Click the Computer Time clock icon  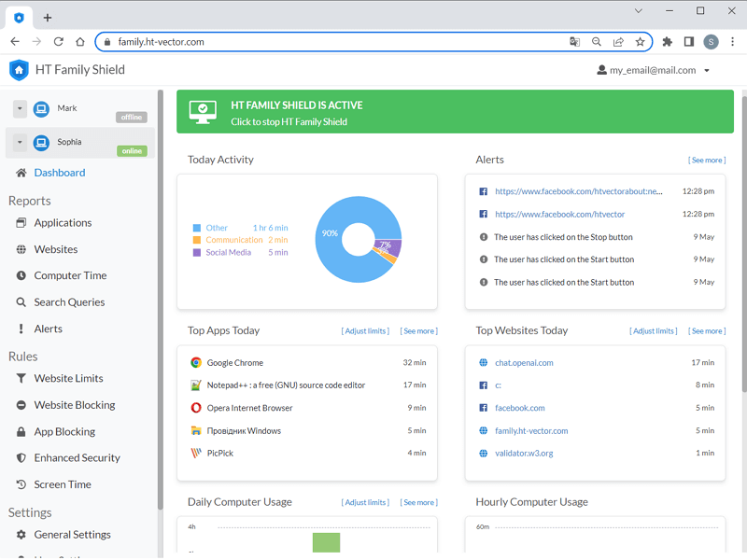21,275
